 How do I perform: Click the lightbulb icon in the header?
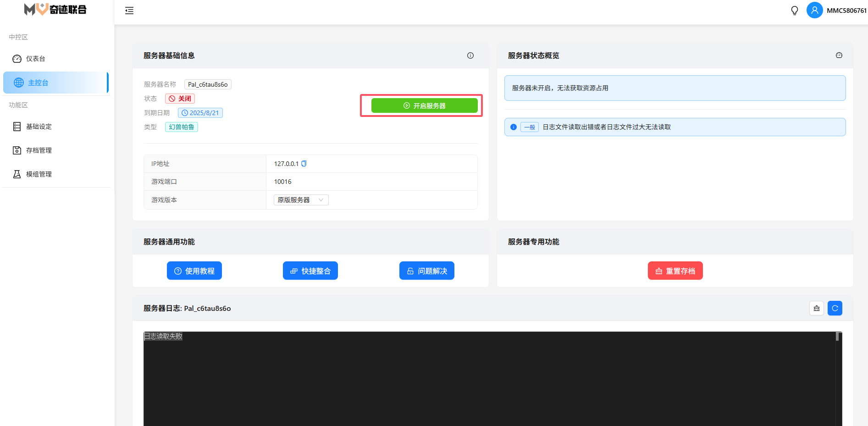[795, 11]
